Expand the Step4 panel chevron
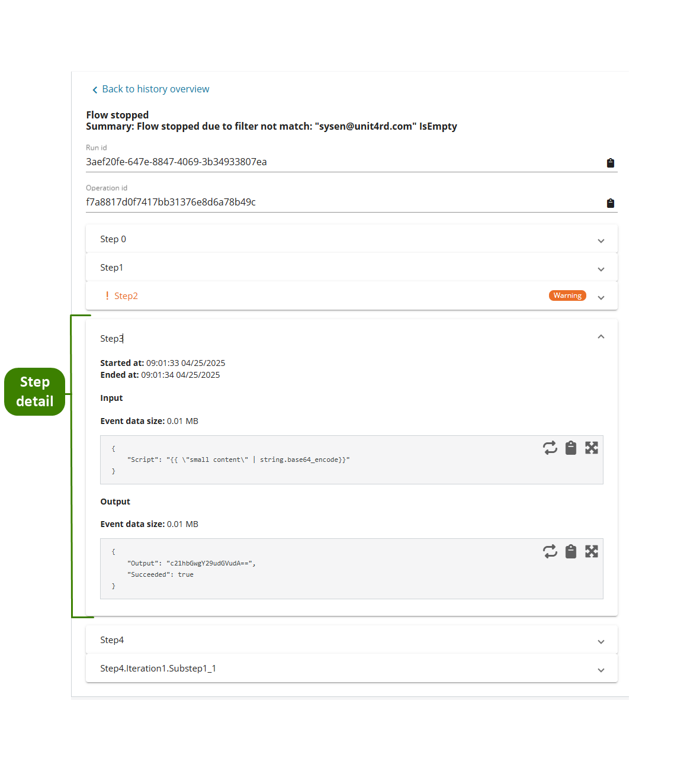 pyautogui.click(x=601, y=642)
